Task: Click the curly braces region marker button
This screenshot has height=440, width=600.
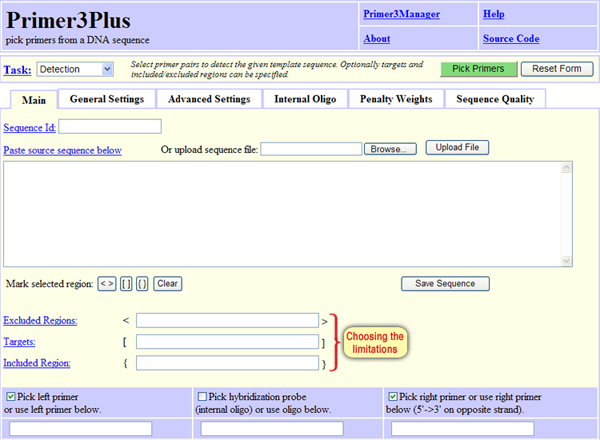Action: pyautogui.click(x=143, y=284)
